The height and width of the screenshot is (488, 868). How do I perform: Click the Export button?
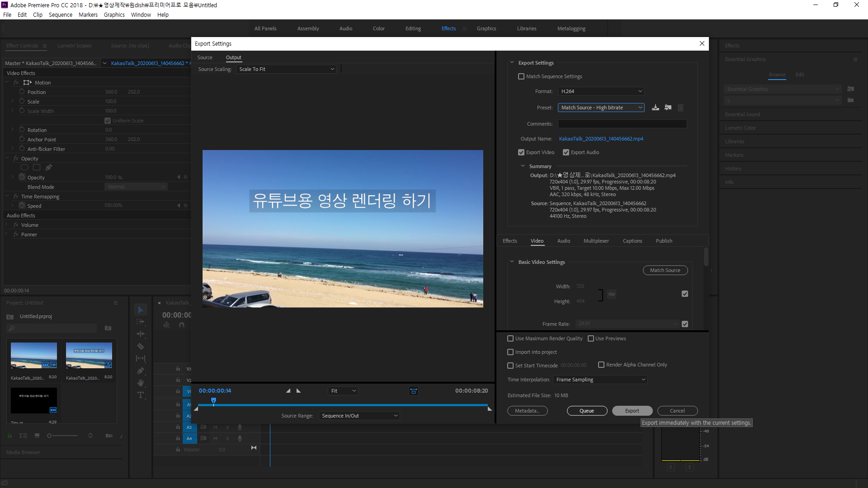pyautogui.click(x=632, y=411)
